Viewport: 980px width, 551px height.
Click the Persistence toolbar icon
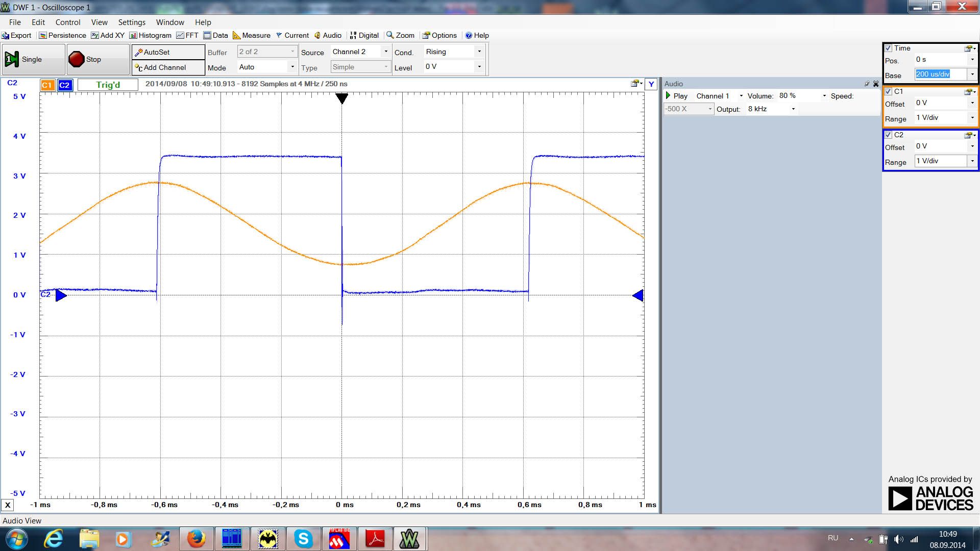click(62, 35)
